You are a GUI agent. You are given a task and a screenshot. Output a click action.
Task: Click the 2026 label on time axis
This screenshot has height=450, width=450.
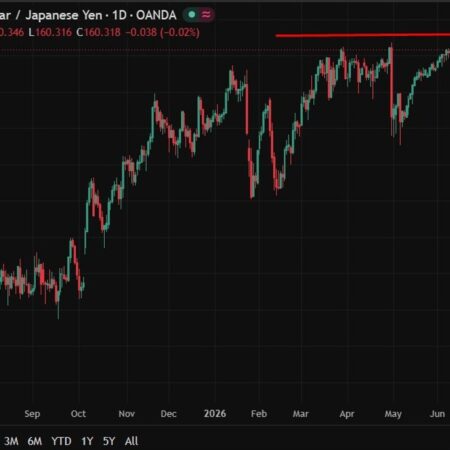pyautogui.click(x=215, y=414)
